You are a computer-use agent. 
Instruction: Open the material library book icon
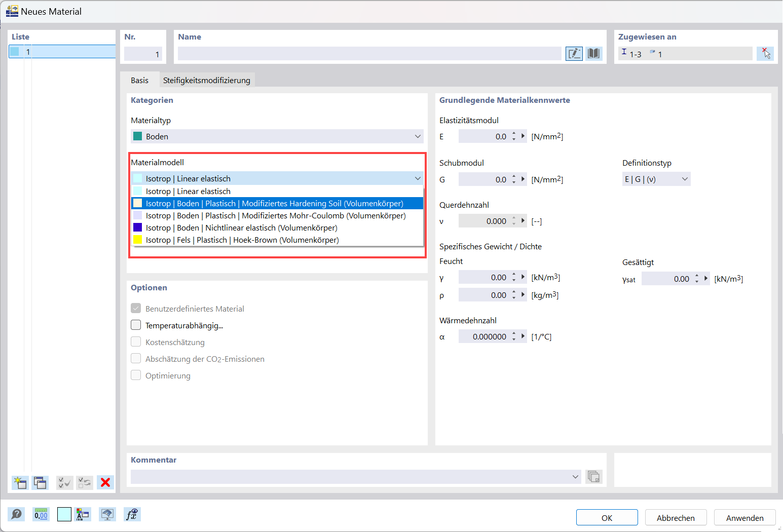click(x=594, y=54)
